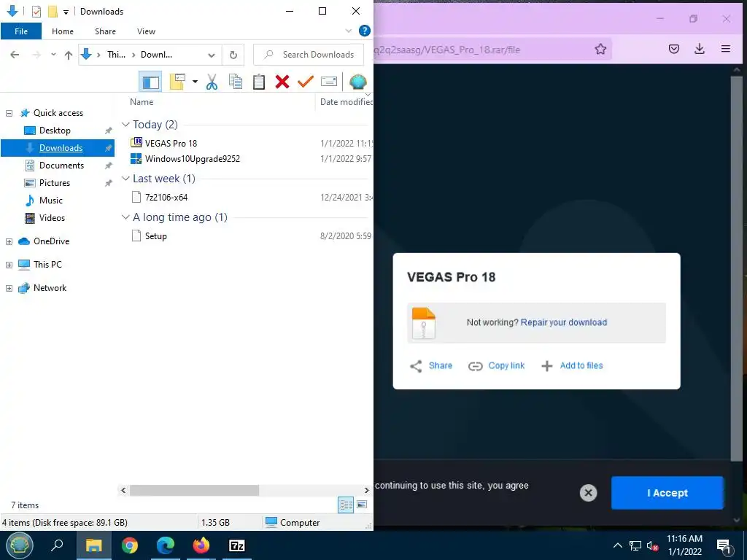The width and height of the screenshot is (747, 560).
Task: Select Documents in the navigation pane
Action: (x=61, y=166)
